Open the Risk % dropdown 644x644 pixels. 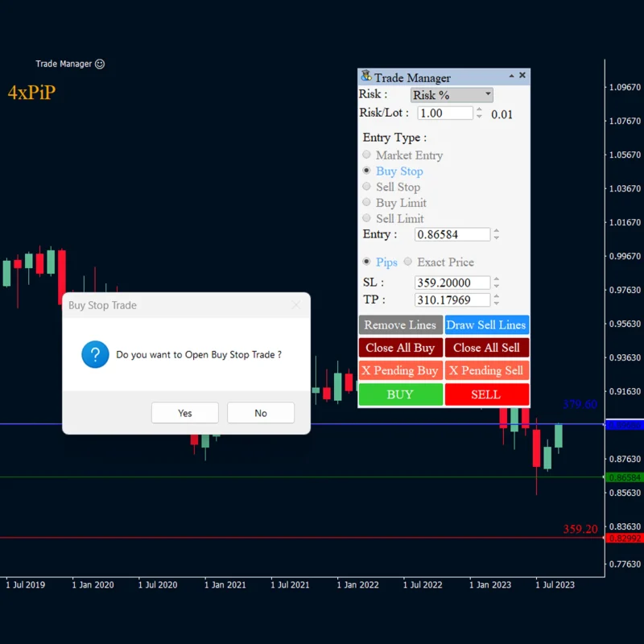pyautogui.click(x=452, y=95)
